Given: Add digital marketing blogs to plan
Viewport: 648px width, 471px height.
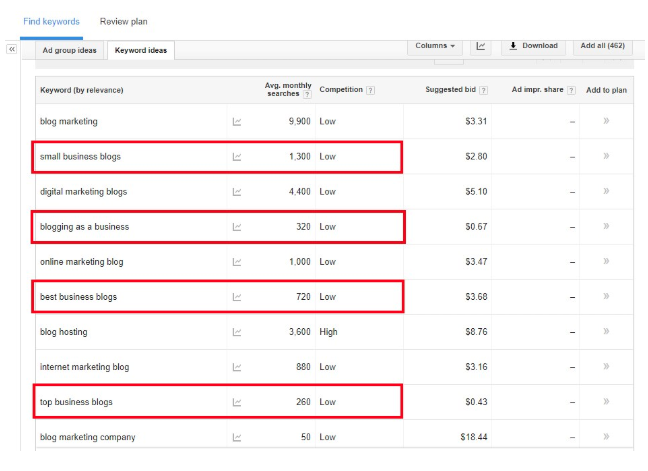Looking at the screenshot, I should tap(605, 192).
